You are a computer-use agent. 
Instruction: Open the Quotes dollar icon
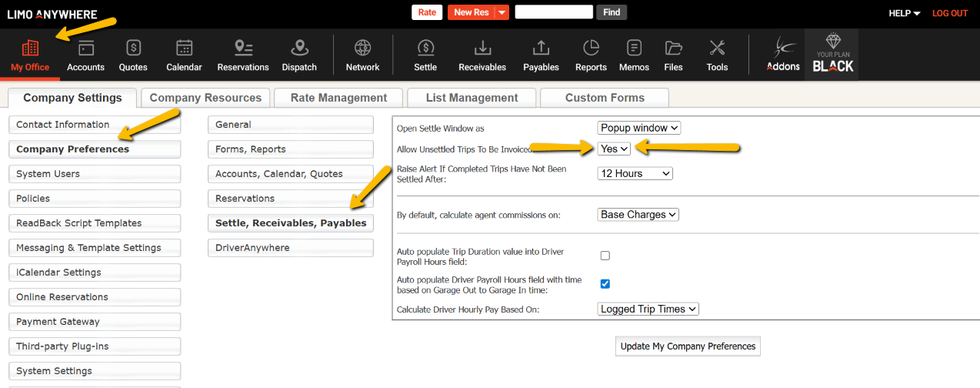[133, 48]
